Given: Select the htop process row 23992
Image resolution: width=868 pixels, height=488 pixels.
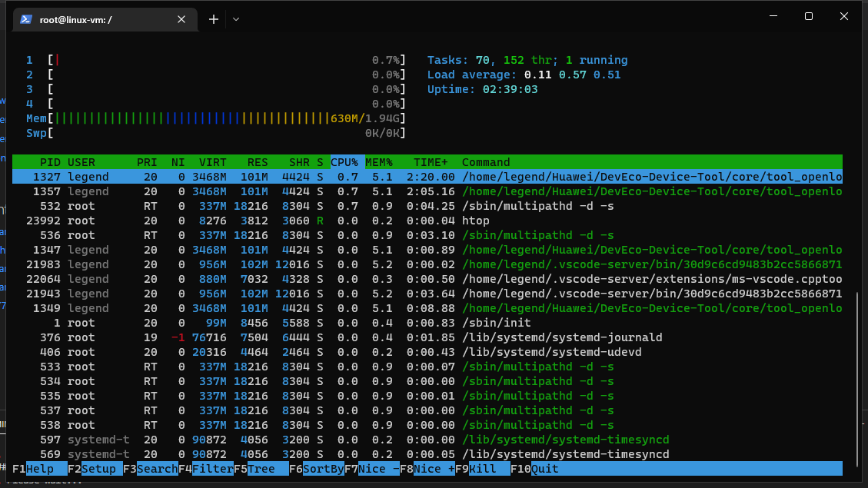Looking at the screenshot, I should 427,221.
